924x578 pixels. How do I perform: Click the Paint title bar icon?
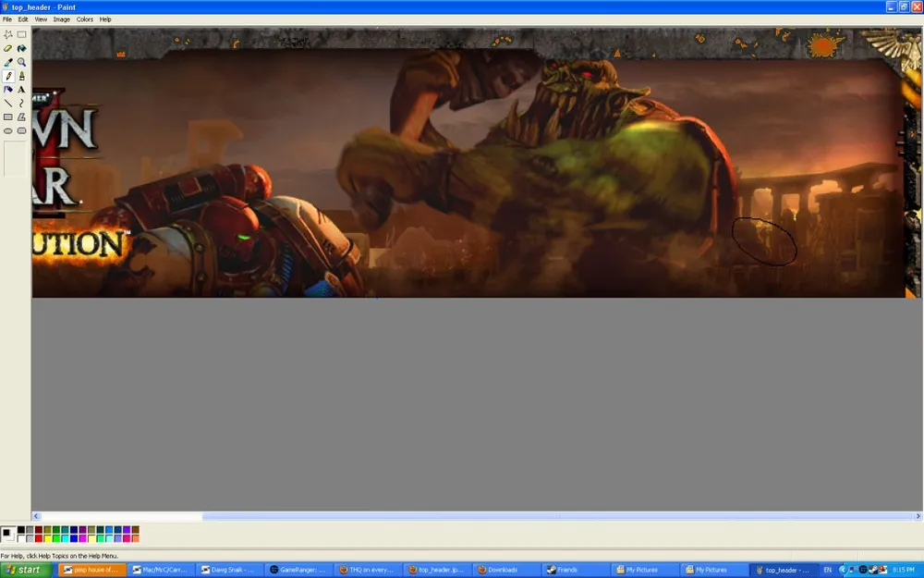coord(6,7)
